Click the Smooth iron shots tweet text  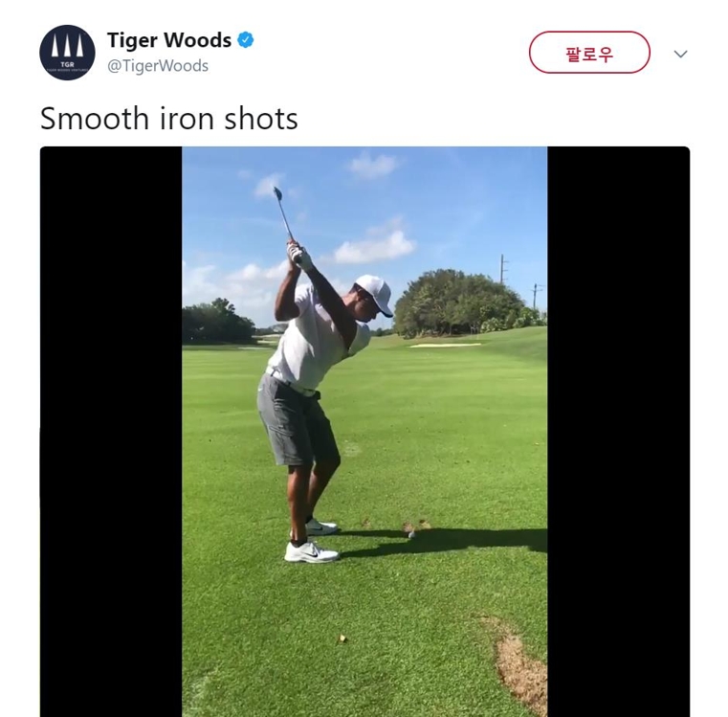coord(169,119)
